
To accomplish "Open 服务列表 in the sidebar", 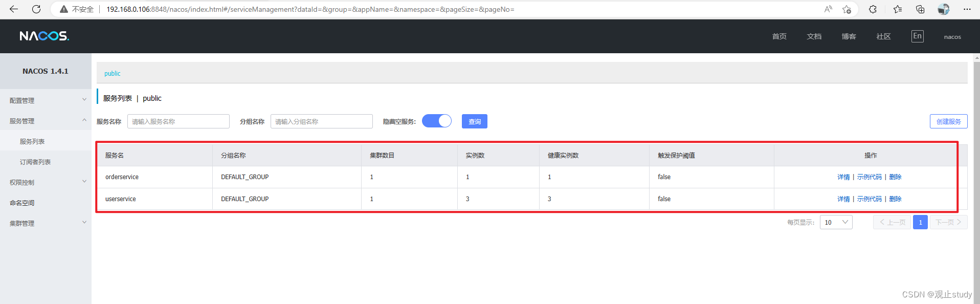I will [x=32, y=141].
